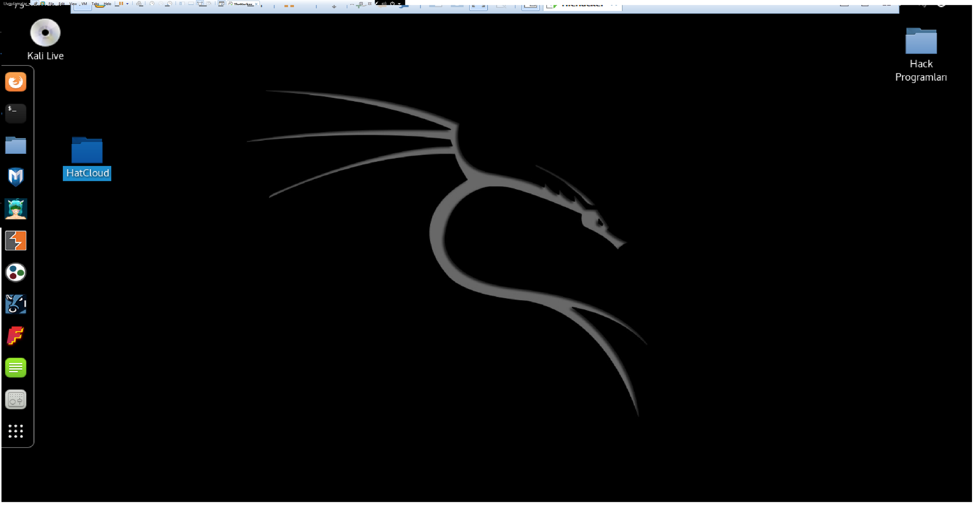
Task: Open the snapshot manager clock icon
Action: pyautogui.click(x=169, y=3)
